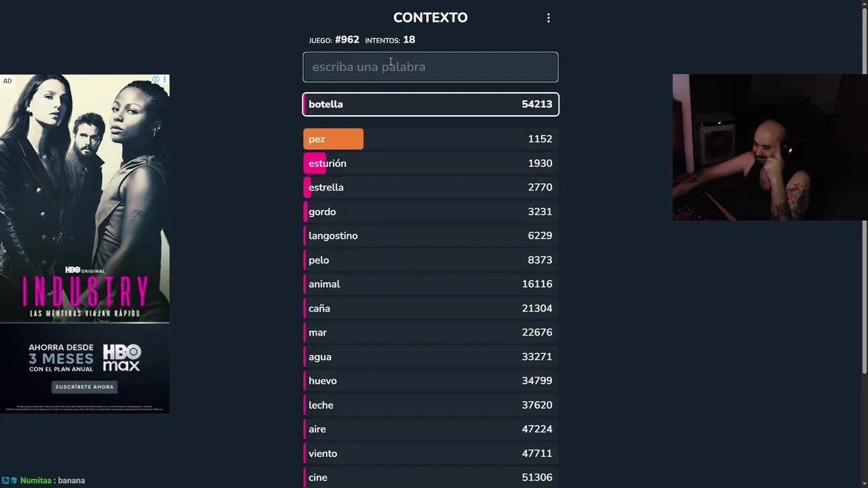868x488 pixels.
Task: Click the estrella guess entry
Action: pos(430,188)
